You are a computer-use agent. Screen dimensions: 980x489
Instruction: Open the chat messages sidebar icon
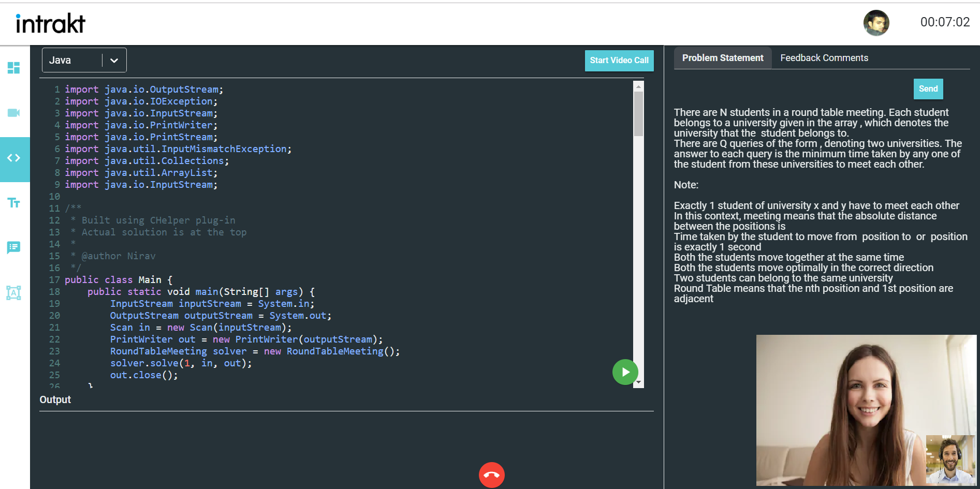point(14,247)
